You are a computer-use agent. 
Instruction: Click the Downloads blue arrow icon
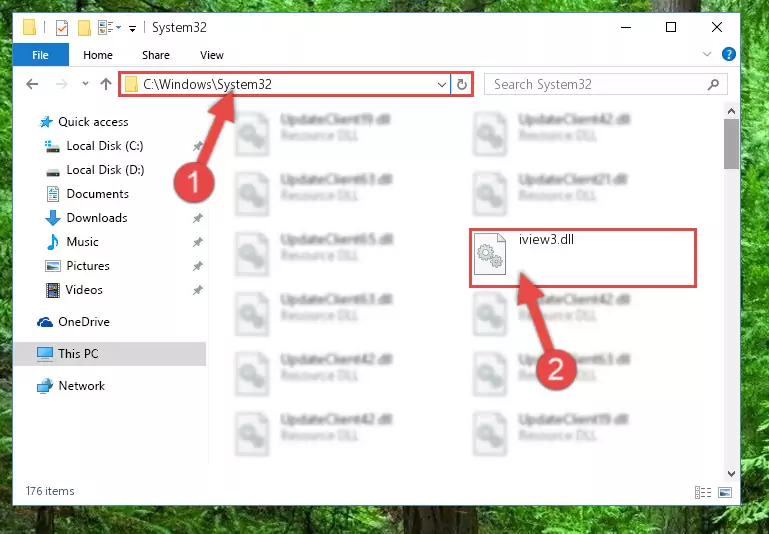pos(52,218)
